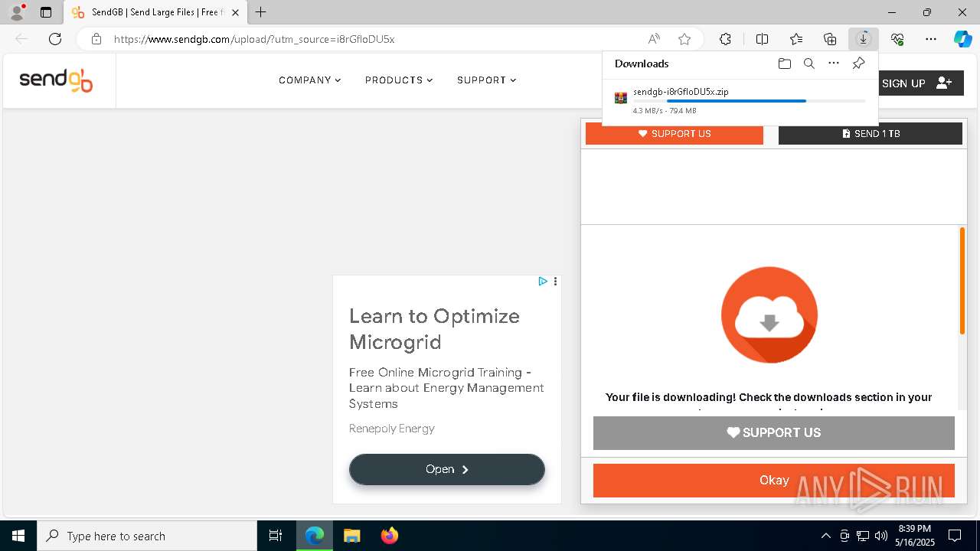
Task: Click the Edge icon on taskbar
Action: click(315, 536)
